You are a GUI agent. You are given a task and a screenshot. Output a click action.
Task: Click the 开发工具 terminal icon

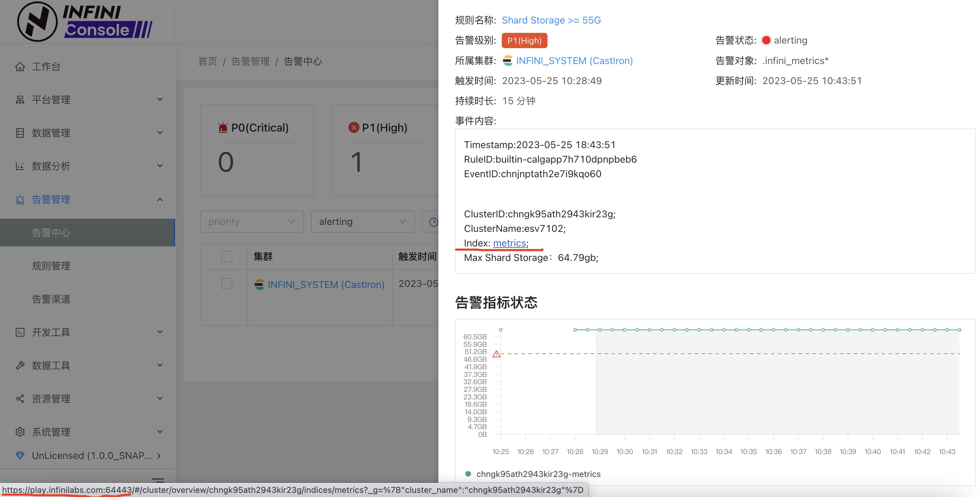click(x=20, y=332)
